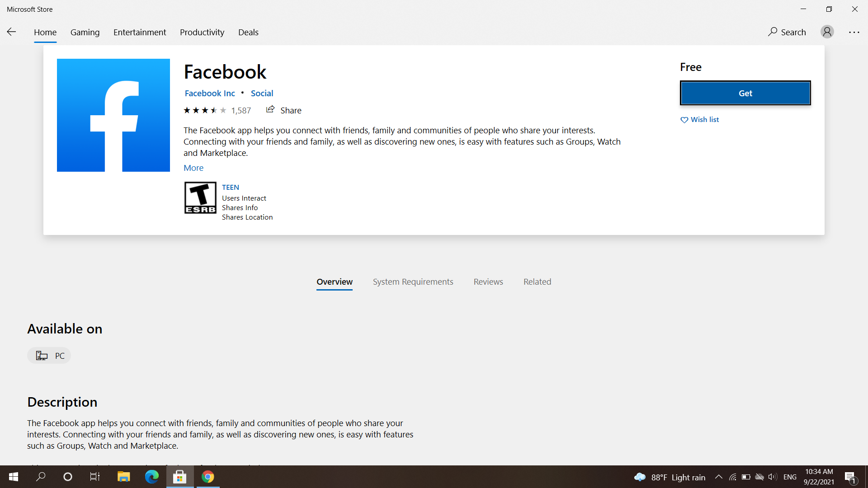Click the ESRB Teen rating icon
Image resolution: width=868 pixels, height=488 pixels.
tap(200, 197)
